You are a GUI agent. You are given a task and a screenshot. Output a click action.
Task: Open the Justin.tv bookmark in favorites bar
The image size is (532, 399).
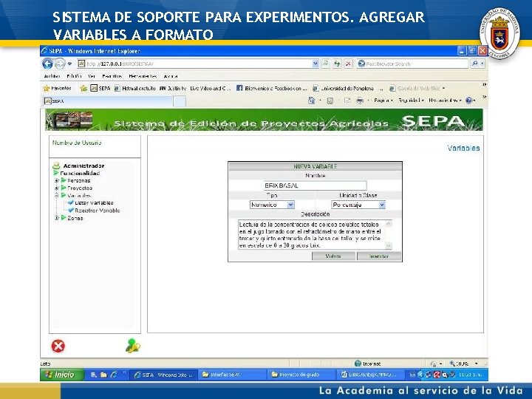[195, 88]
